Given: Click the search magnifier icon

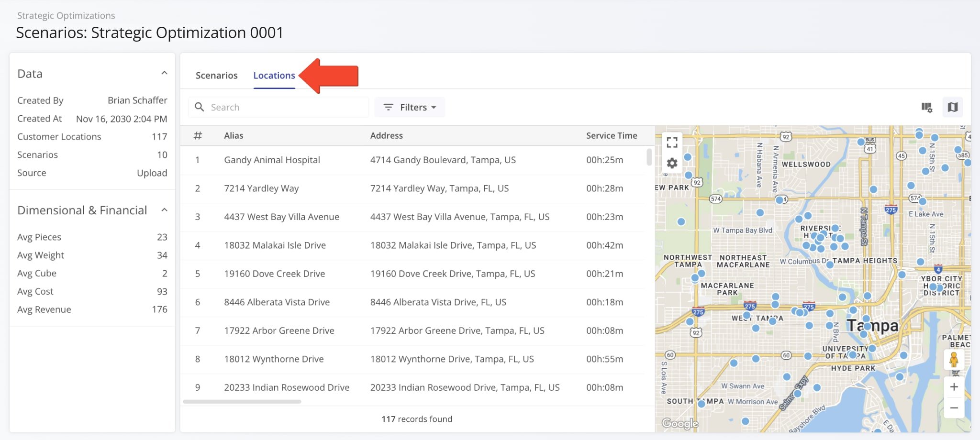Looking at the screenshot, I should 200,107.
